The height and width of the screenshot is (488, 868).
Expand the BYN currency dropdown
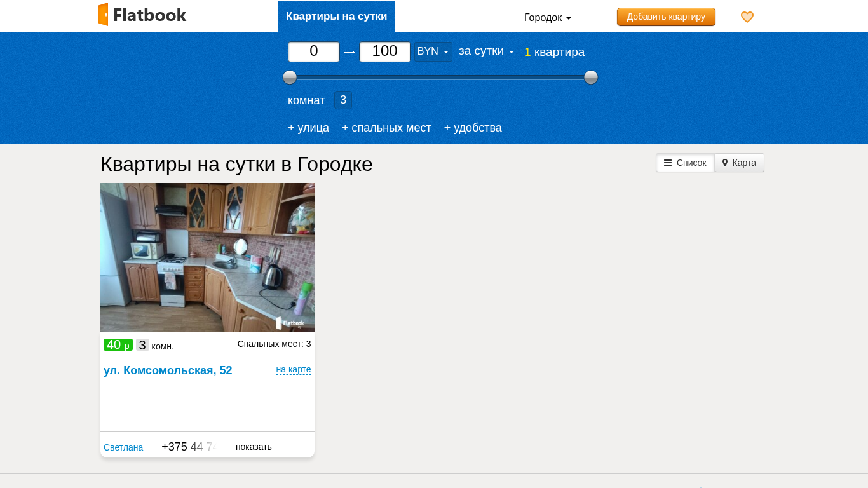click(x=433, y=51)
